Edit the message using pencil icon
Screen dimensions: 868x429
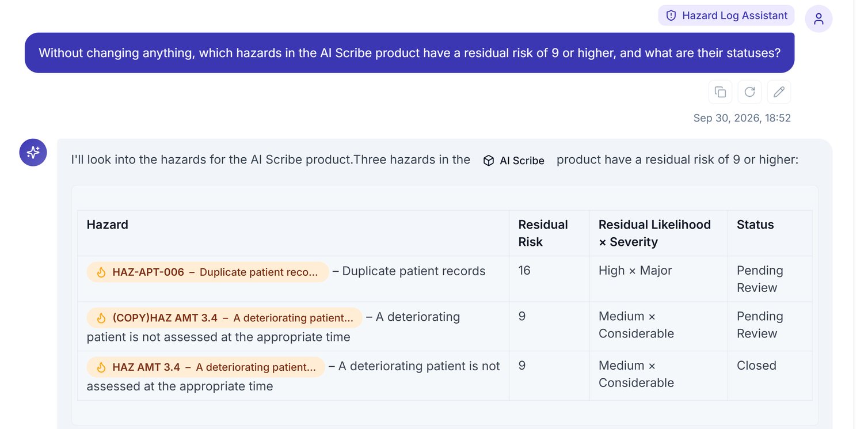click(779, 92)
